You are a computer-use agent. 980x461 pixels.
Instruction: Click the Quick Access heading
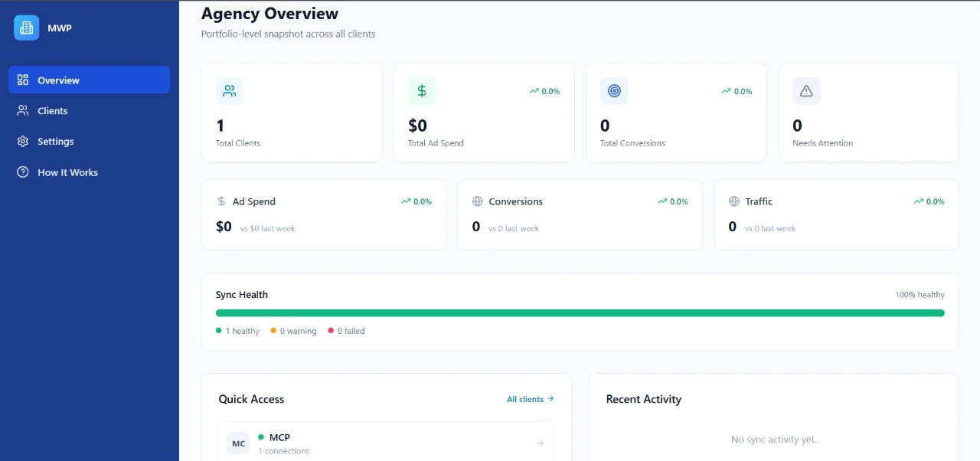[x=251, y=399]
